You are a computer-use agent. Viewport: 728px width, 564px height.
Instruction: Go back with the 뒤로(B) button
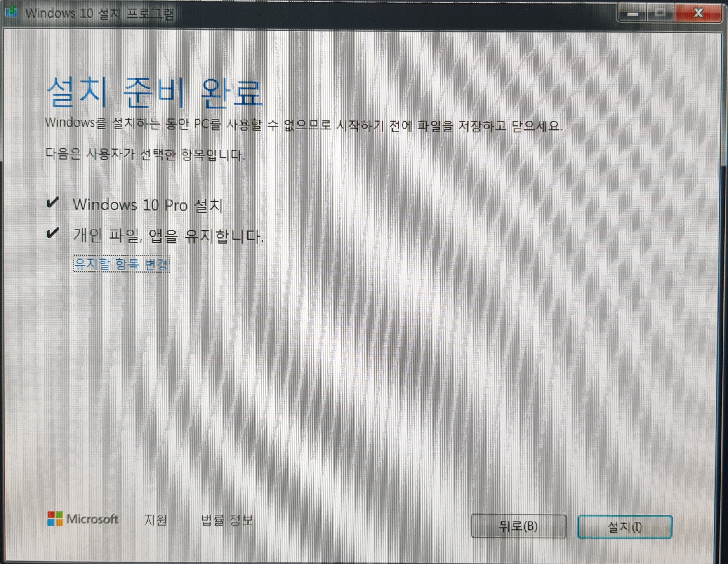tap(518, 526)
